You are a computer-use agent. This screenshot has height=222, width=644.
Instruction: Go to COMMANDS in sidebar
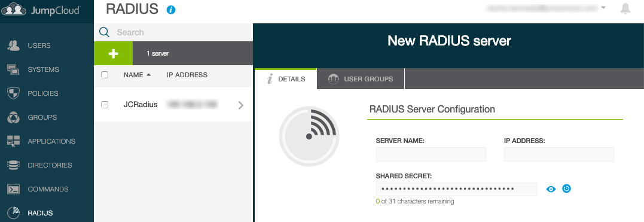click(48, 189)
